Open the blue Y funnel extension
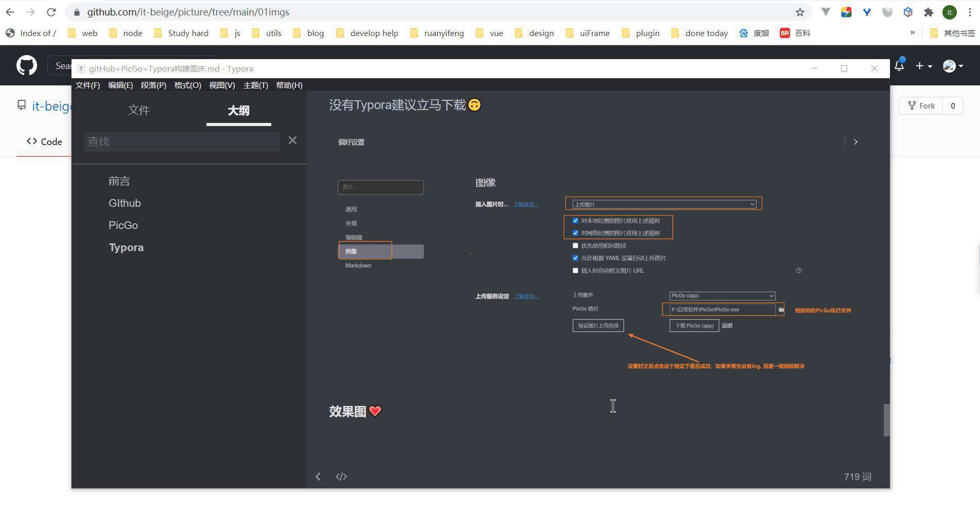The height and width of the screenshot is (514, 980). tap(867, 12)
